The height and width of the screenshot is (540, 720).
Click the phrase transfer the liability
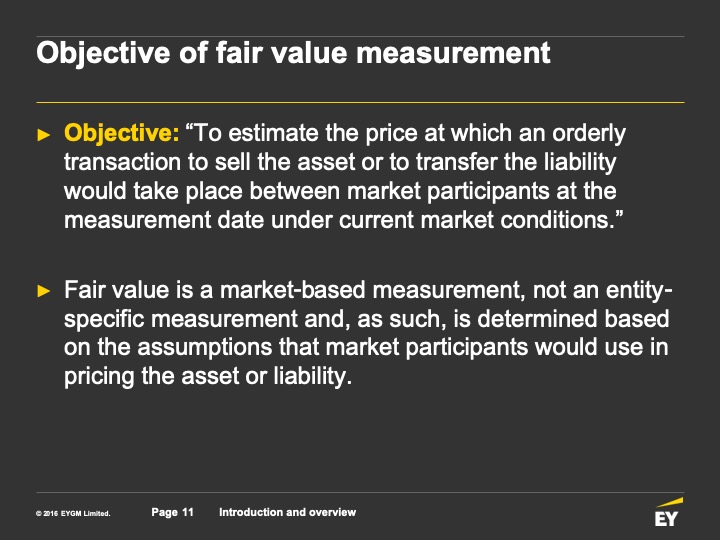[x=516, y=162]
